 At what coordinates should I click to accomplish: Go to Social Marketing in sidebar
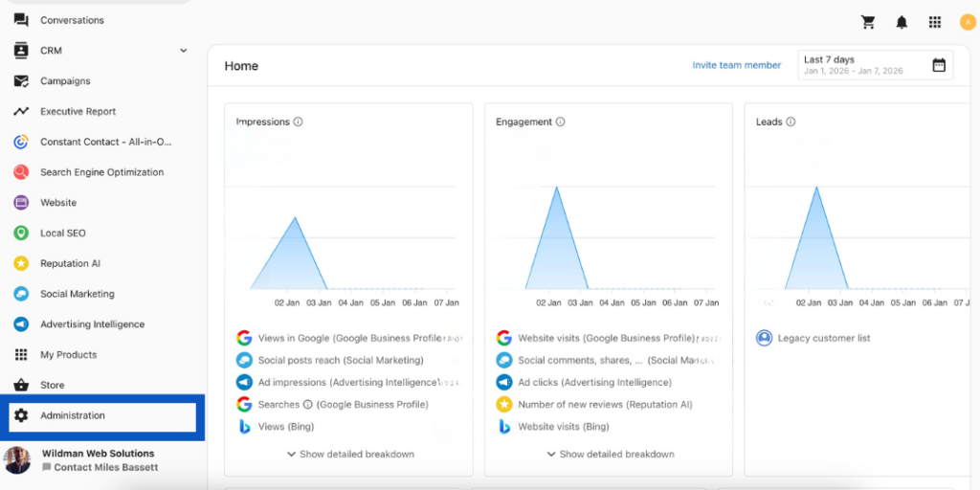tap(77, 294)
